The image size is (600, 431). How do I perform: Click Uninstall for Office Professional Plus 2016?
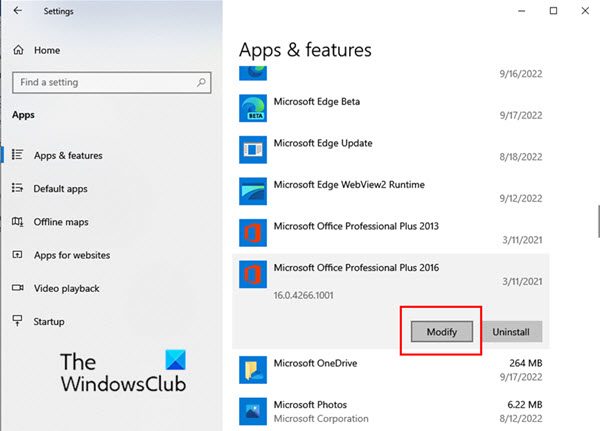511,331
